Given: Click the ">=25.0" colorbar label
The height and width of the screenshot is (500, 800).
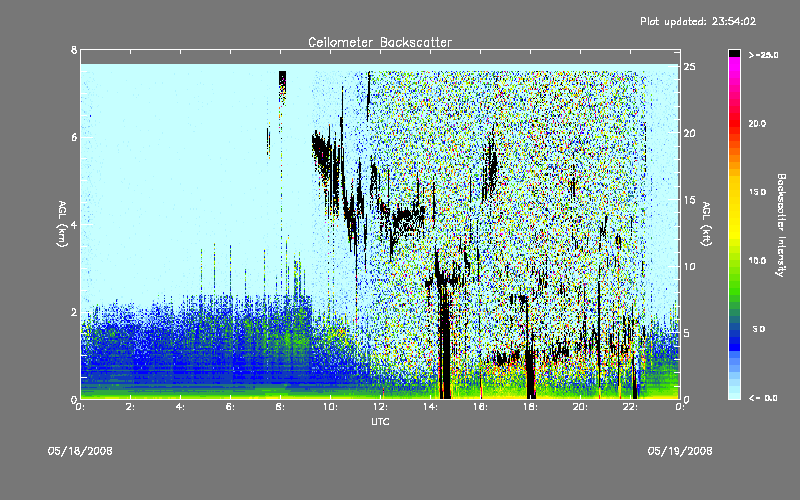Looking at the screenshot, I should pos(763,55).
